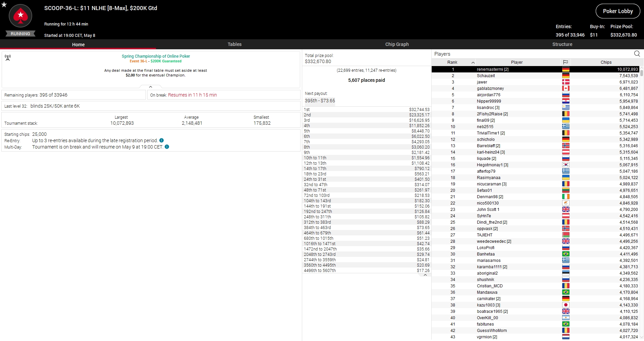This screenshot has width=644, height=341.
Task: Click the flag beside TAJIEHT
Action: point(566,235)
